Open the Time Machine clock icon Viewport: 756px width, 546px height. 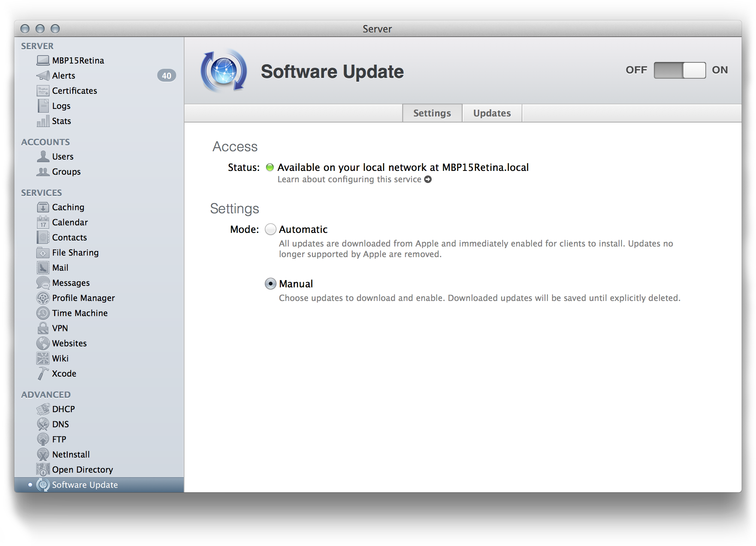click(x=43, y=313)
